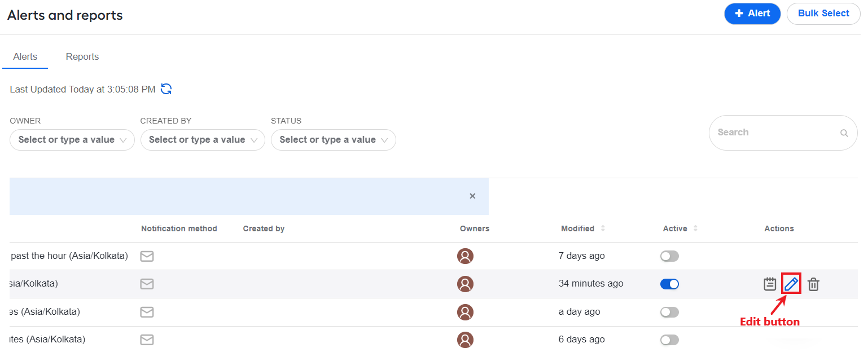Click the '34 minutes ago' modified cell
Screen dimensions: 868x352
(591, 284)
